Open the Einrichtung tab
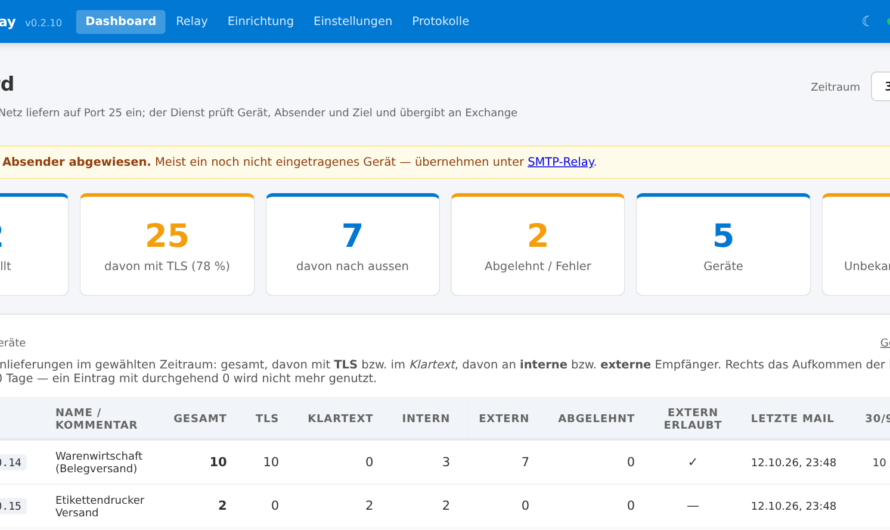 pyautogui.click(x=261, y=22)
